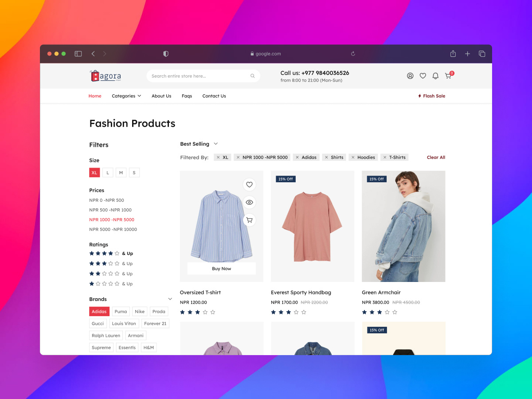This screenshot has height=399, width=532.
Task: Open Contact Us page
Action: [x=214, y=96]
